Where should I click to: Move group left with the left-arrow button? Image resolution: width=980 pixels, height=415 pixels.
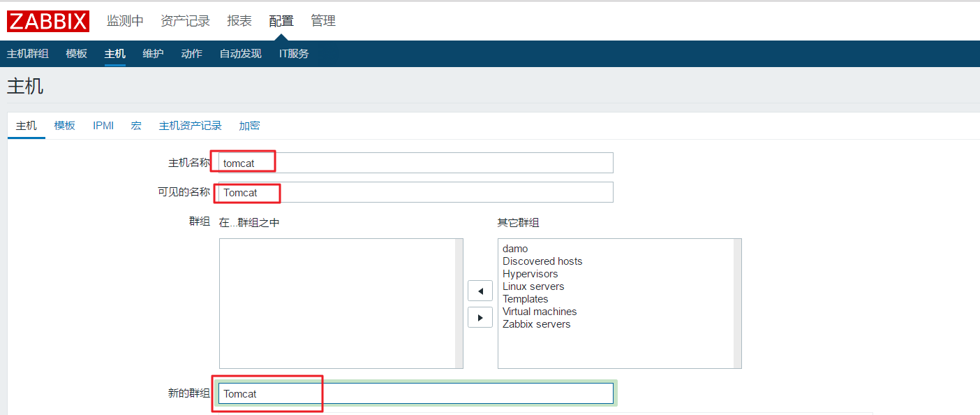[x=480, y=291]
